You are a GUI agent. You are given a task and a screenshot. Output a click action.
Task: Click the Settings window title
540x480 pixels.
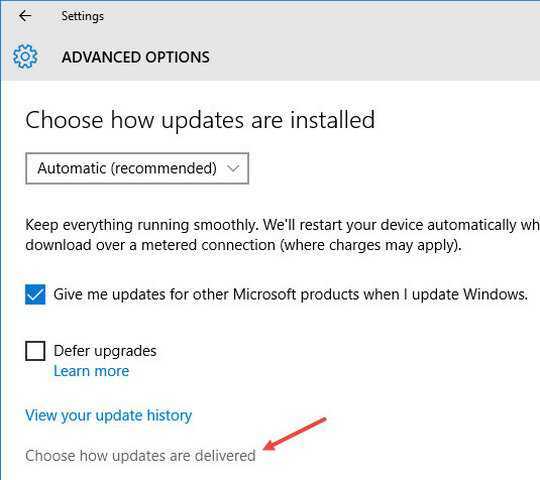[82, 16]
